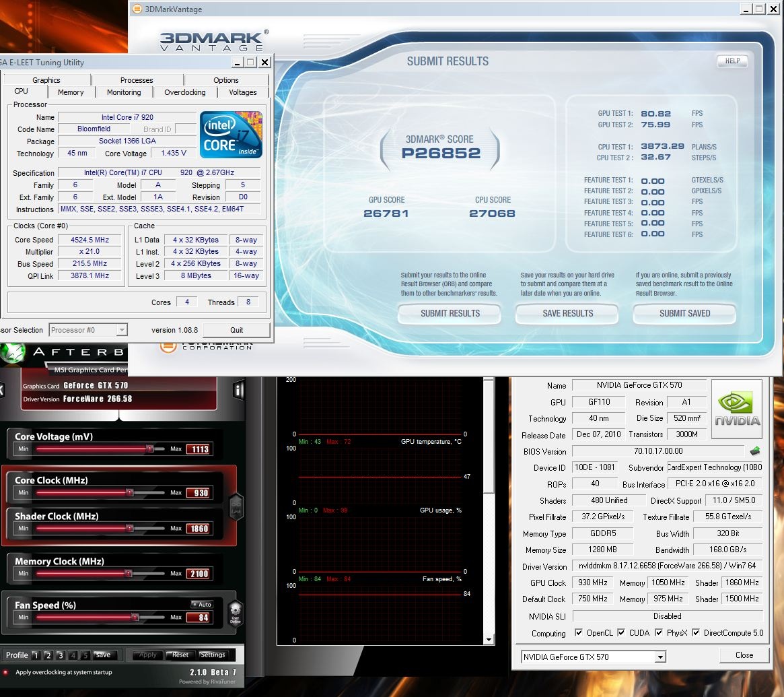The image size is (784, 697).
Task: Toggle Apply overclocking at system startup
Action: click(6, 672)
